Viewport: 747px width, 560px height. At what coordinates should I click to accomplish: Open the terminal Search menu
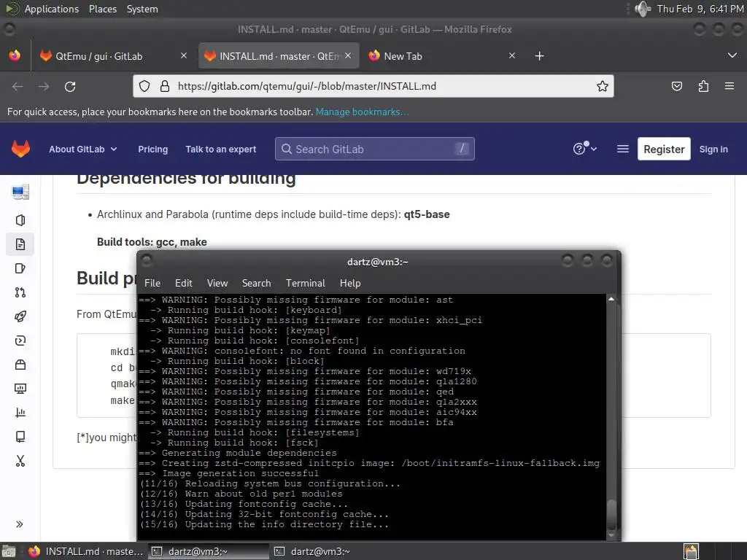pos(256,283)
